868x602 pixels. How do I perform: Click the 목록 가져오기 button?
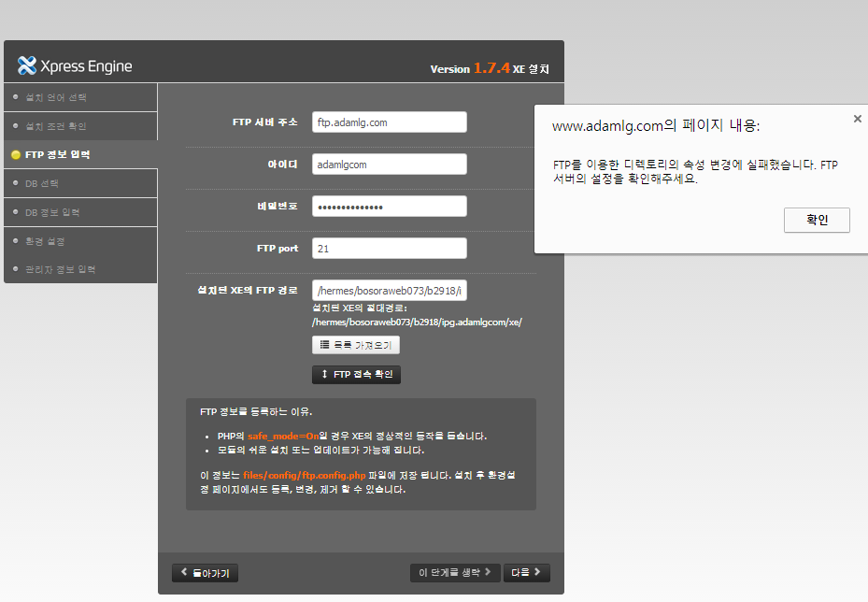[356, 344]
